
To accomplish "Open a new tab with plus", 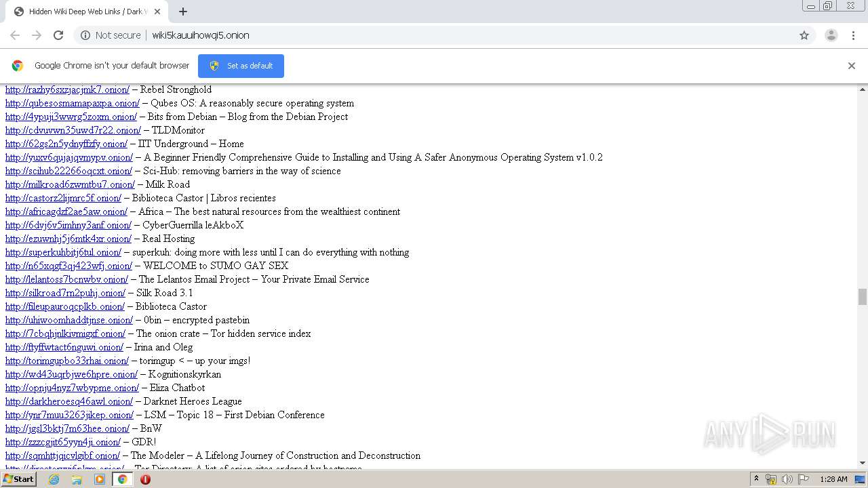I will (183, 12).
